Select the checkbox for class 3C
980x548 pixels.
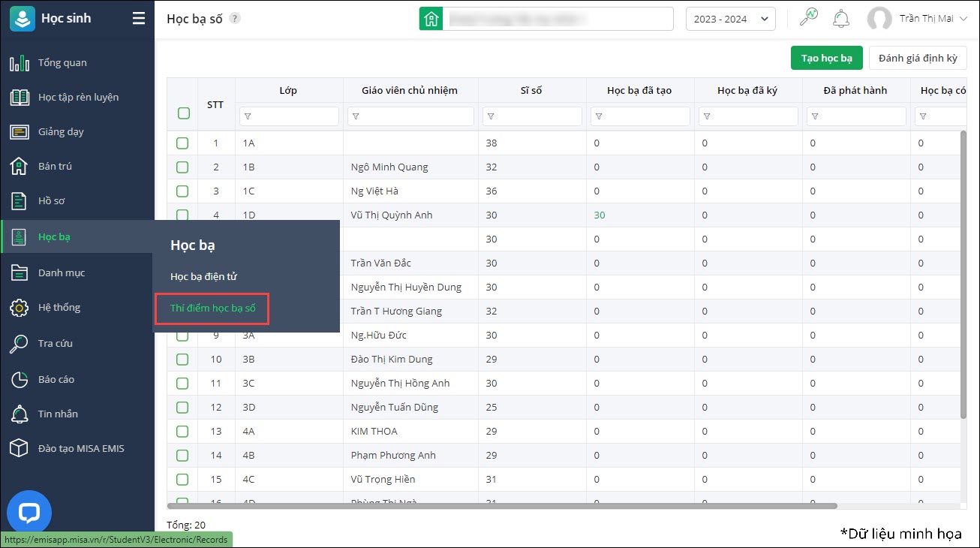182,383
